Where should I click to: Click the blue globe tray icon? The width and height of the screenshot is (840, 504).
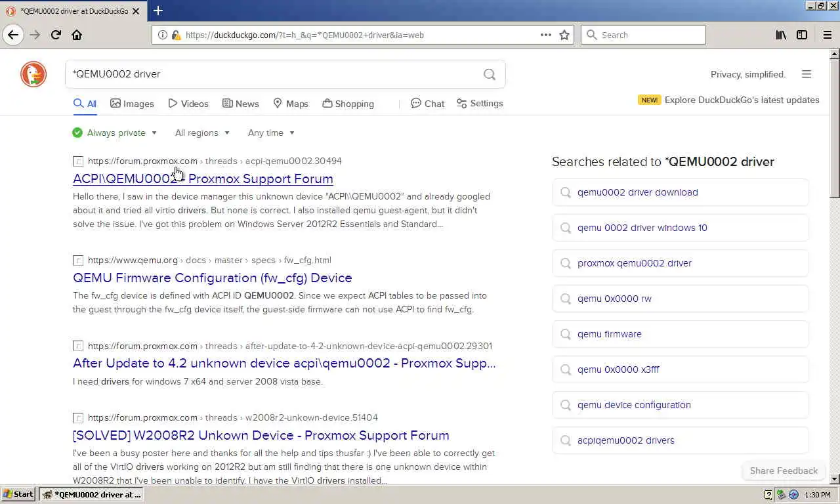pos(793,494)
